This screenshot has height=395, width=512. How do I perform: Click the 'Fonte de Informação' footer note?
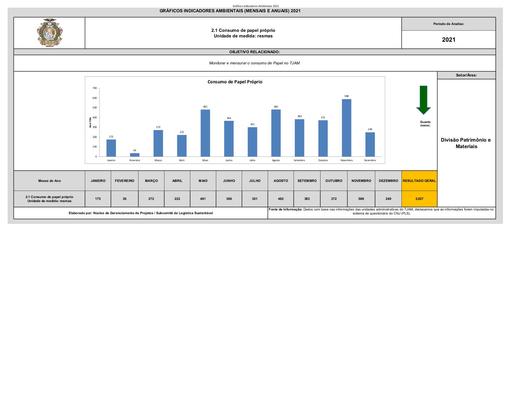381,211
